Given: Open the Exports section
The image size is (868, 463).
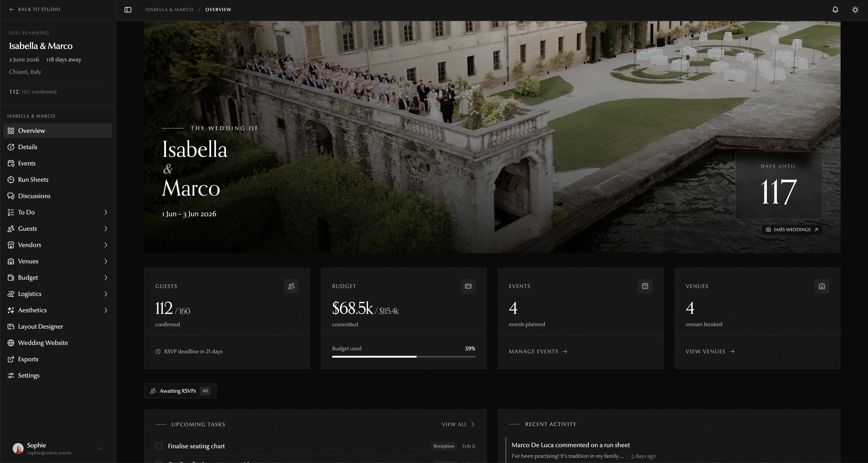Looking at the screenshot, I should pos(28,359).
